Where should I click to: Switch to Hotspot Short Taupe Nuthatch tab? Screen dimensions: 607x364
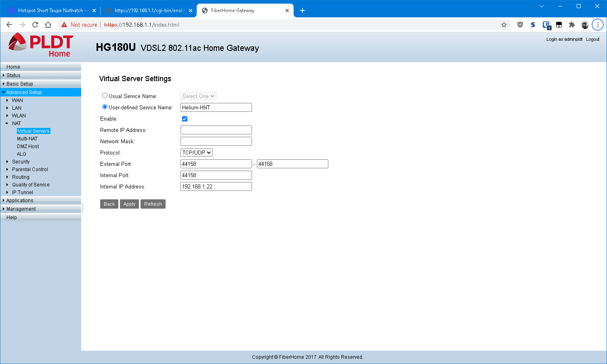[50, 10]
